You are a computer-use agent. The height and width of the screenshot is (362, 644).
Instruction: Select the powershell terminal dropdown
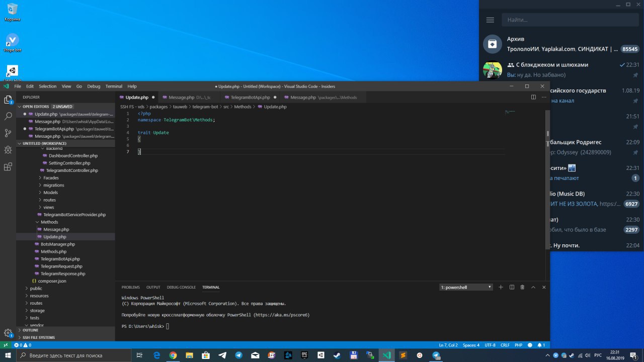[x=466, y=287]
